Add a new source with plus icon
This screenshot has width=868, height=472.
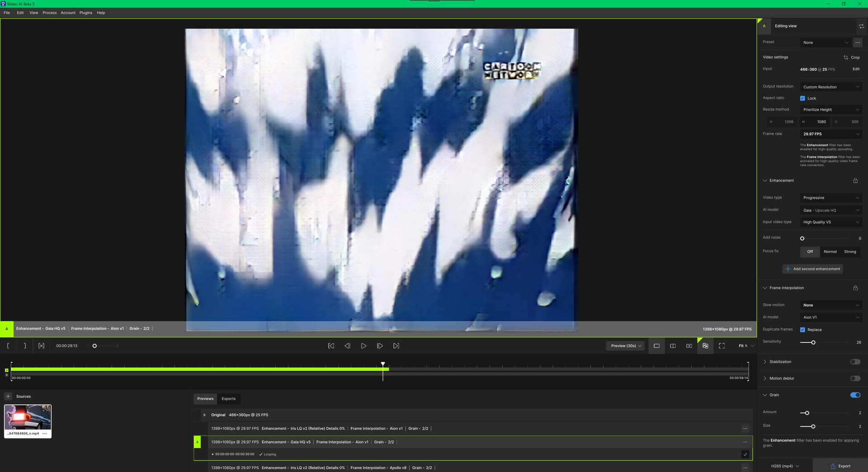8,397
